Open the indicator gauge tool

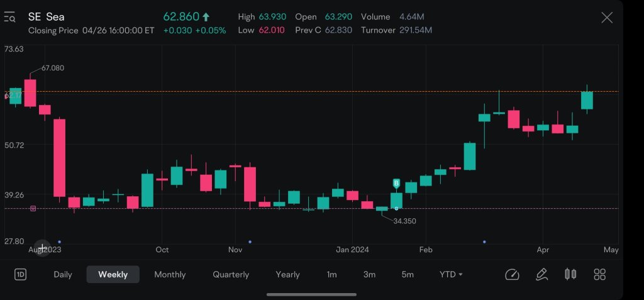click(x=512, y=275)
